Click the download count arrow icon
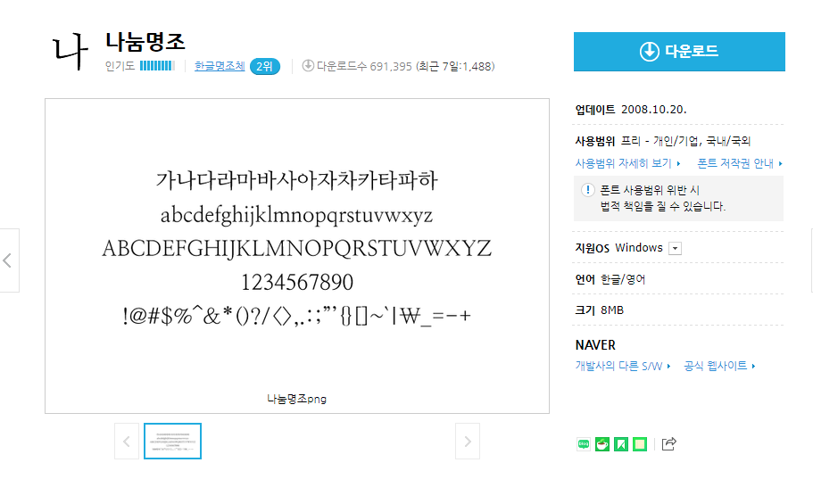Image resolution: width=813 pixels, height=504 pixels. click(x=308, y=66)
